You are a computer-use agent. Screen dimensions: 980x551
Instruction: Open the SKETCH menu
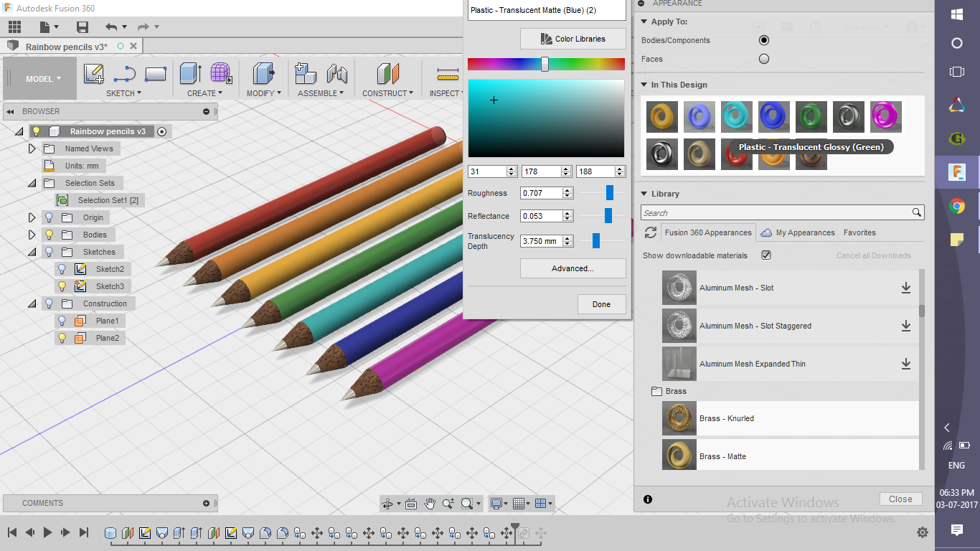click(123, 93)
